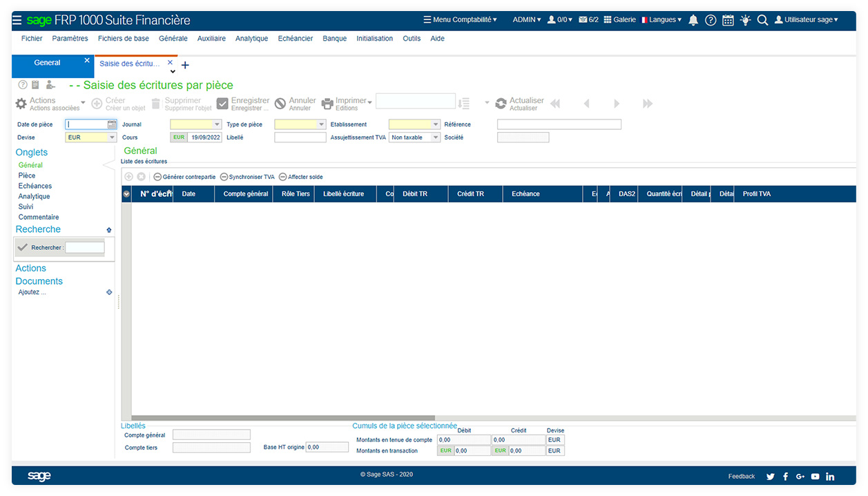Open the help question-mark icon in the top bar
The height and width of the screenshot is (496, 868).
pyautogui.click(x=711, y=20)
